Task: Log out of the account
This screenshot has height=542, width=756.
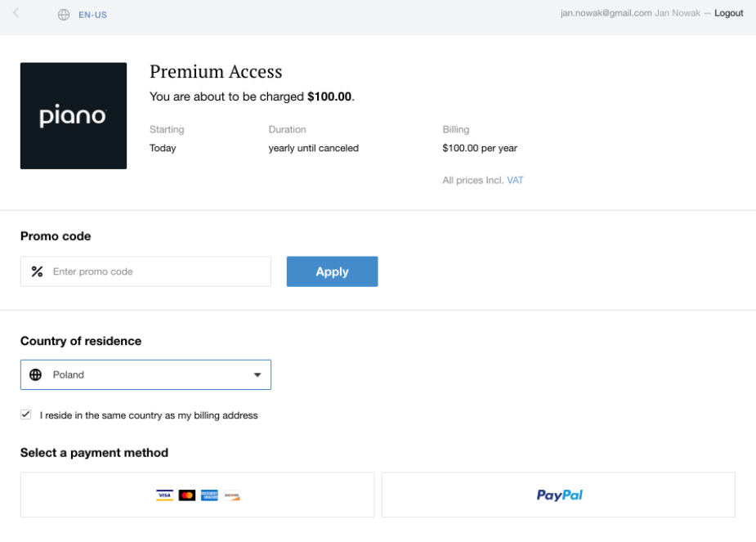Action: pos(728,13)
